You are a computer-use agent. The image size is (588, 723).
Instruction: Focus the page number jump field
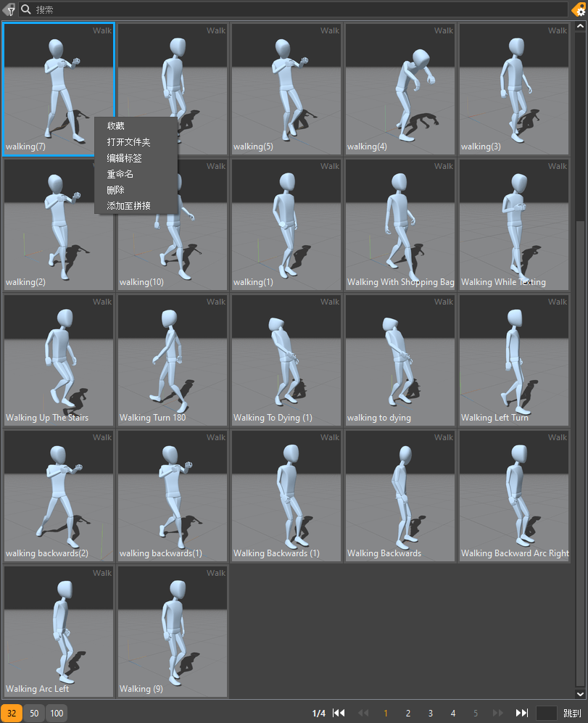[x=547, y=714]
